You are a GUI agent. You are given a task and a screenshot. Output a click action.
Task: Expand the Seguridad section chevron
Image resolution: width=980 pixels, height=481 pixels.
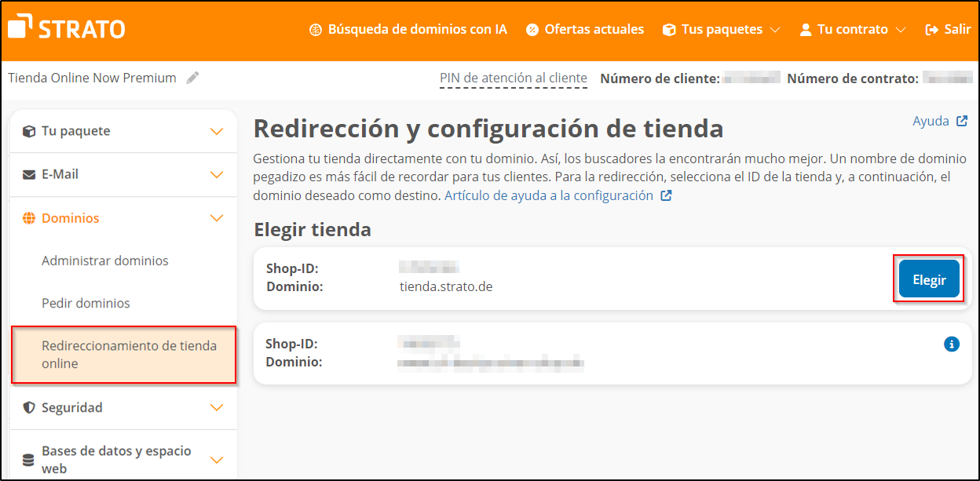click(217, 407)
